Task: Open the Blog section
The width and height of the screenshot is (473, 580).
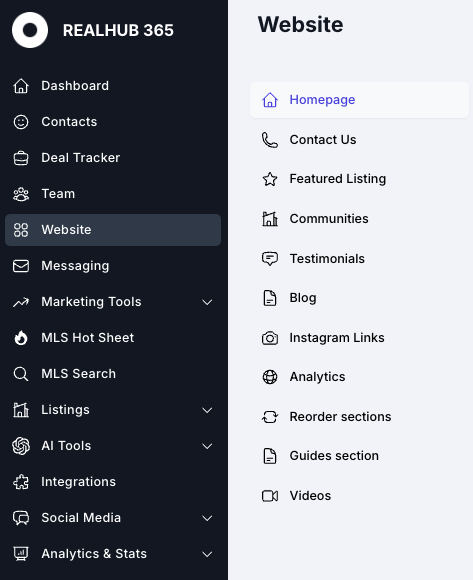Action: coord(303,298)
